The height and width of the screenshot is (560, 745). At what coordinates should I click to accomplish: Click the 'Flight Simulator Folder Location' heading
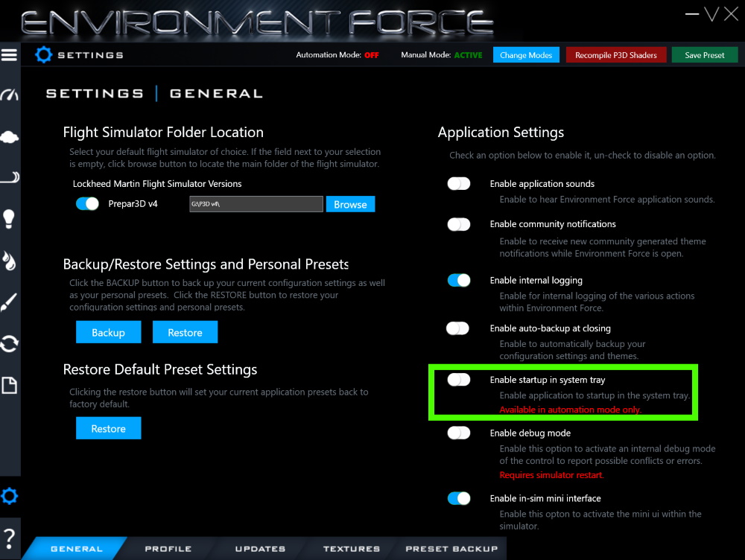click(163, 133)
